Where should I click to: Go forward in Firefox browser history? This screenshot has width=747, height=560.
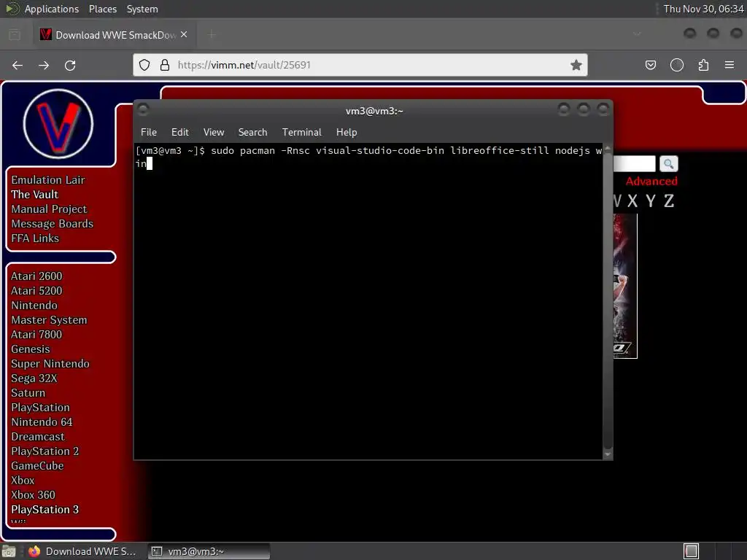tap(44, 65)
